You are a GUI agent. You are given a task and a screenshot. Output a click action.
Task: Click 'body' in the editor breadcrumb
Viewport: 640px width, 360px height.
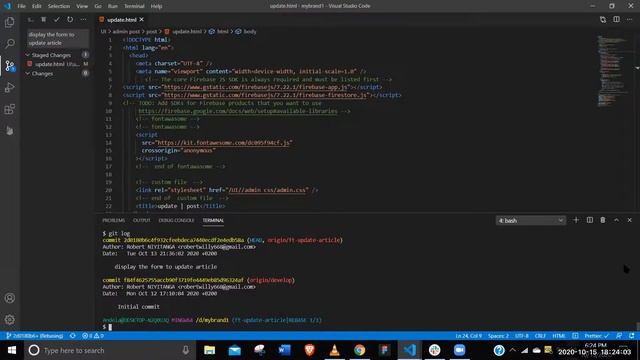pos(250,31)
